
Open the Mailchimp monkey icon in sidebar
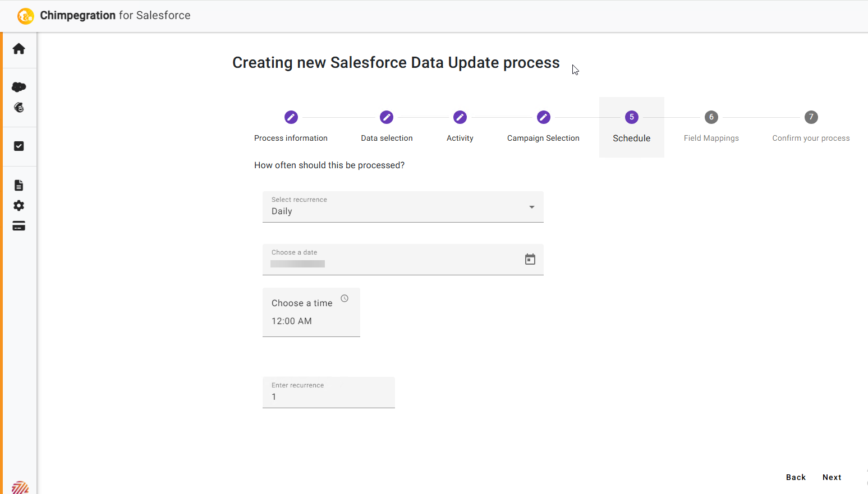click(19, 108)
